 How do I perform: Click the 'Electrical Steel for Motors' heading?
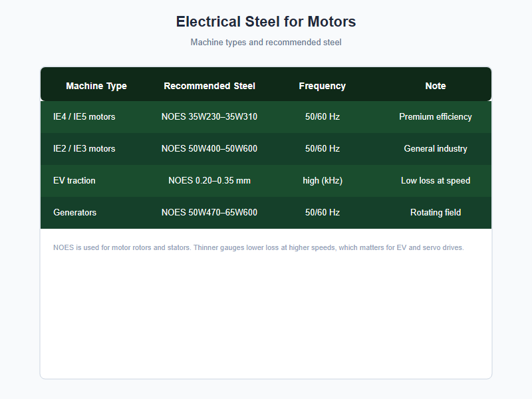click(x=265, y=22)
